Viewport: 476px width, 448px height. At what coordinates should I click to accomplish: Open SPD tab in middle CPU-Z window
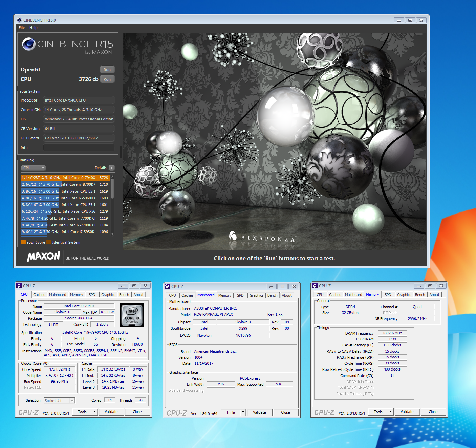[240, 295]
